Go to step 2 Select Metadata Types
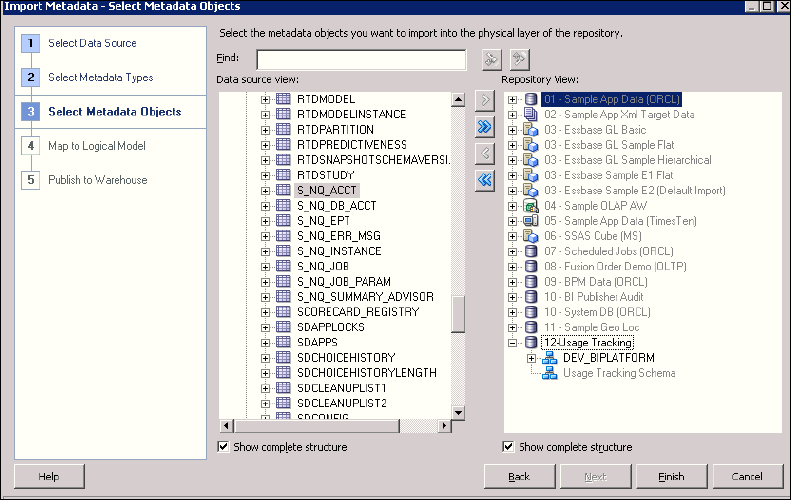 click(100, 77)
